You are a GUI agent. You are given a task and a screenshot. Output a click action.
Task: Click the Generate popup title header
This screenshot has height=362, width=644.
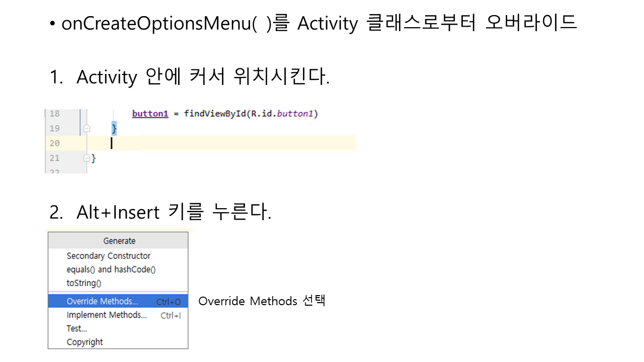(x=119, y=241)
